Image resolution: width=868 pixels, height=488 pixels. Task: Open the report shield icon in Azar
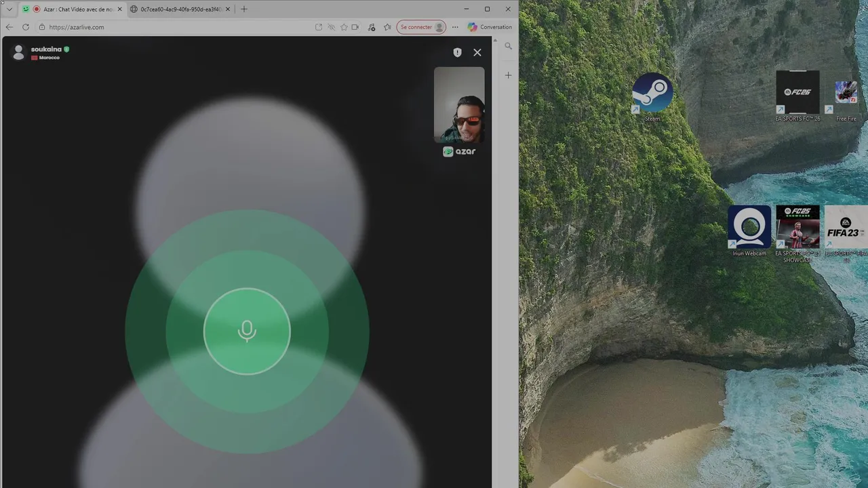457,52
